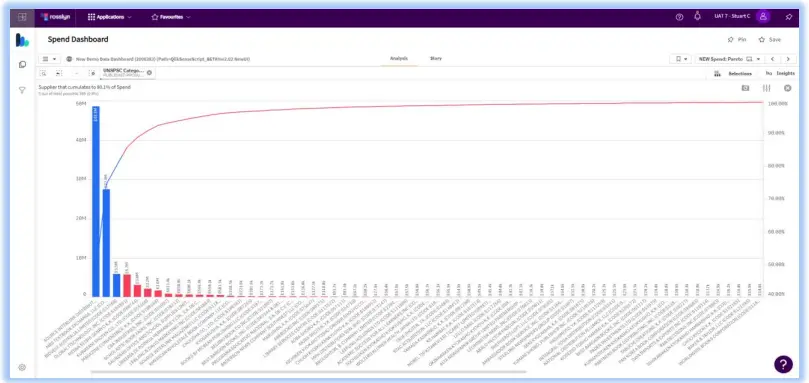Open the NEW Spend: Pareto sheet selector
The image size is (809, 383).
coord(729,59)
